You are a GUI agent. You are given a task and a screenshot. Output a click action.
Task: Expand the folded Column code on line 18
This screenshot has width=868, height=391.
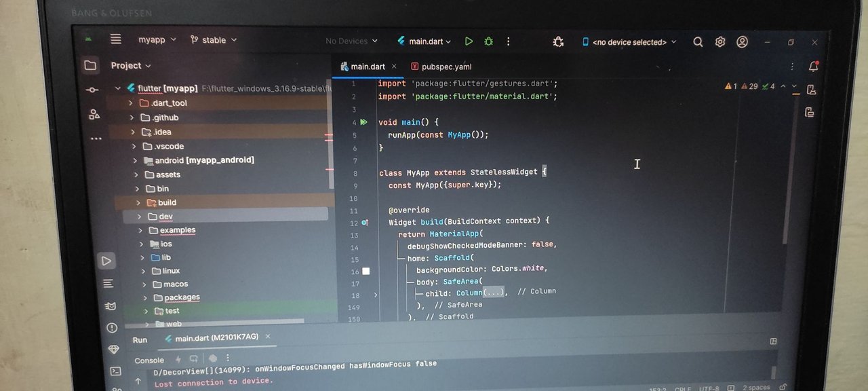(376, 295)
